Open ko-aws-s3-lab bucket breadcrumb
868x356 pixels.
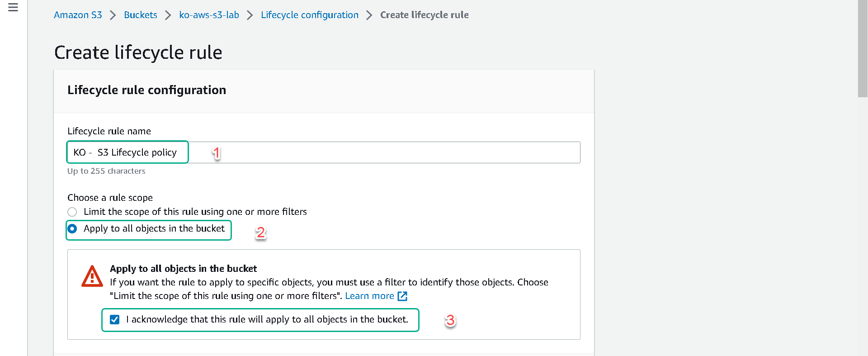pyautogui.click(x=209, y=15)
